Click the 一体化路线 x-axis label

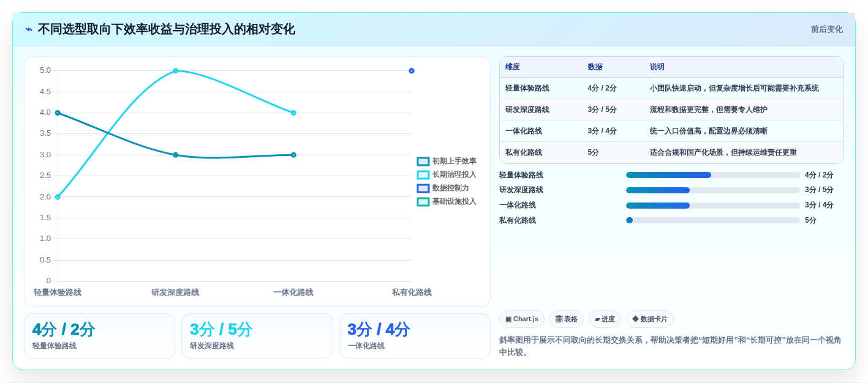pos(293,292)
